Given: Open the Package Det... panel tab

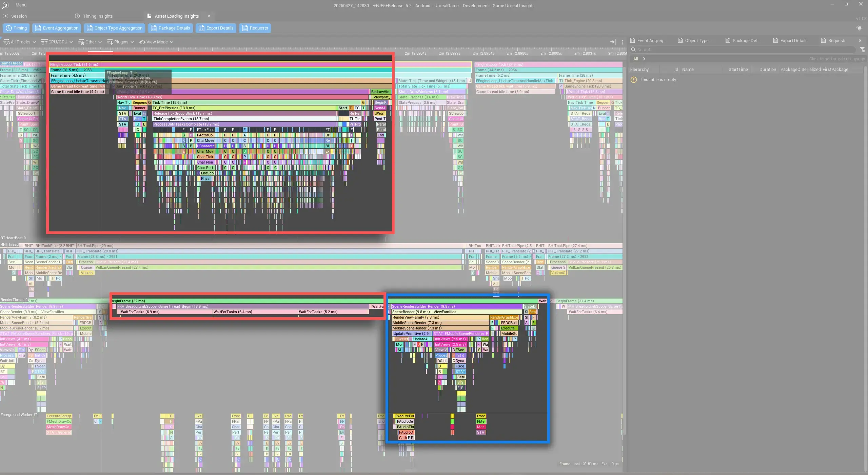Looking at the screenshot, I should tap(743, 40).
